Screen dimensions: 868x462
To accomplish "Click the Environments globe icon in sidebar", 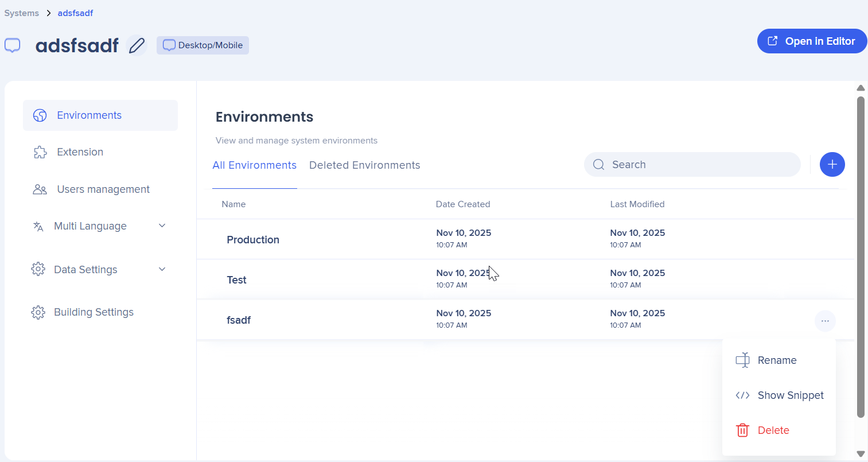I will (40, 115).
